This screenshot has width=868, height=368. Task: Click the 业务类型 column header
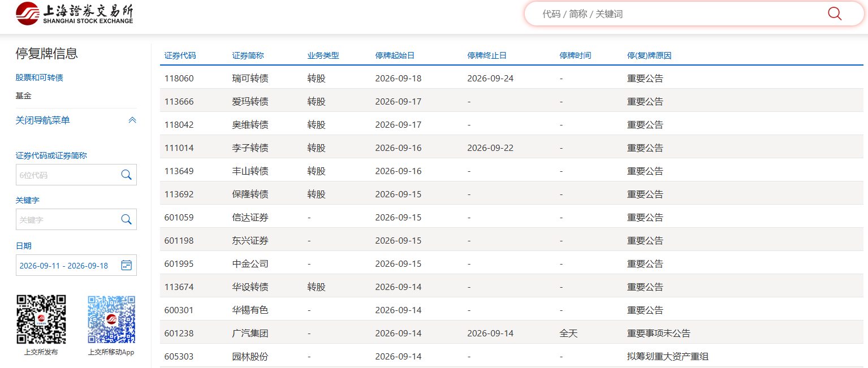point(323,55)
